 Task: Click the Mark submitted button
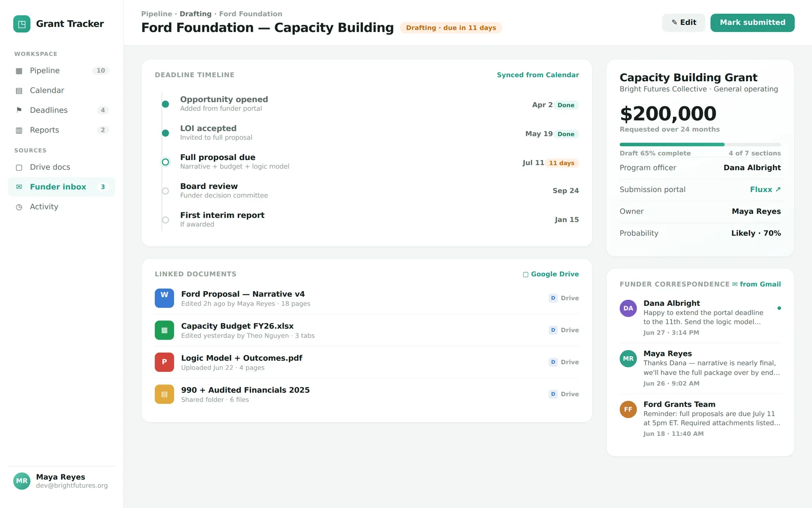pyautogui.click(x=753, y=22)
